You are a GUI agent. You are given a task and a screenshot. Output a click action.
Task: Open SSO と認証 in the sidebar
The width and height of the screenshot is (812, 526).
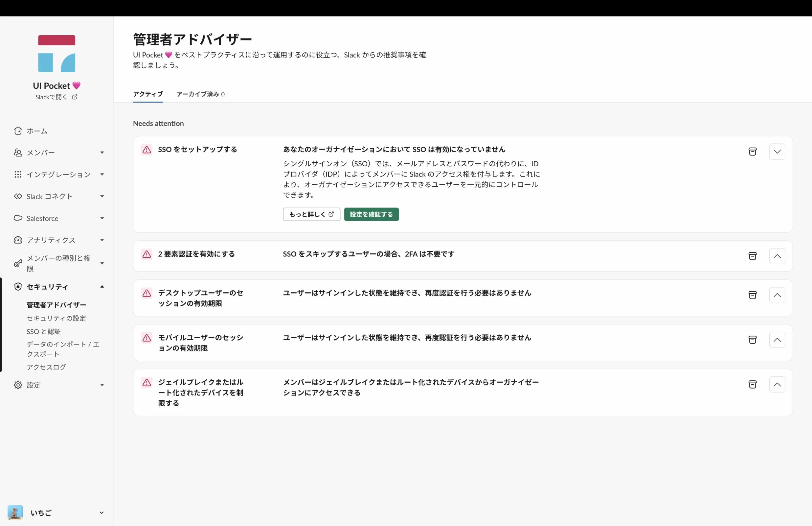(x=44, y=331)
